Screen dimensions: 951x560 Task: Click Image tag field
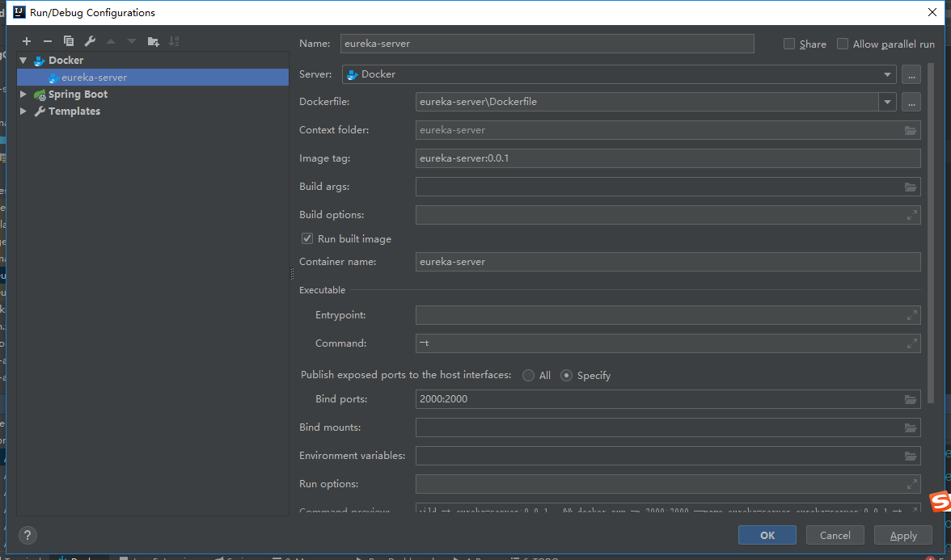(668, 158)
